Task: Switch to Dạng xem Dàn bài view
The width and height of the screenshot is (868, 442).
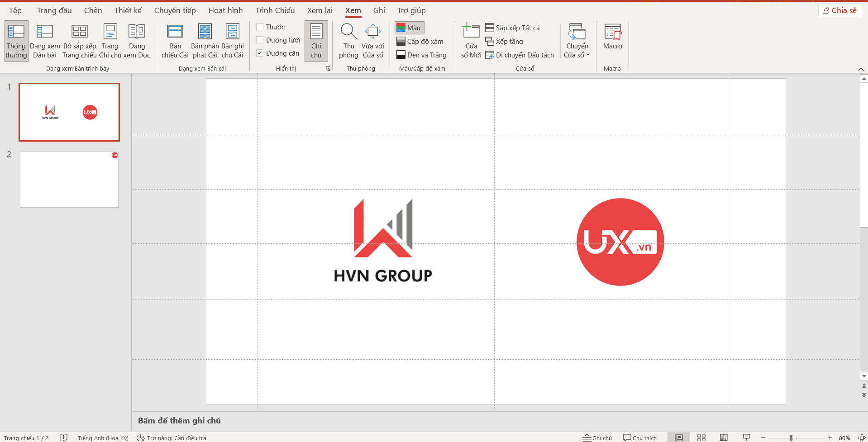Action: [45, 41]
